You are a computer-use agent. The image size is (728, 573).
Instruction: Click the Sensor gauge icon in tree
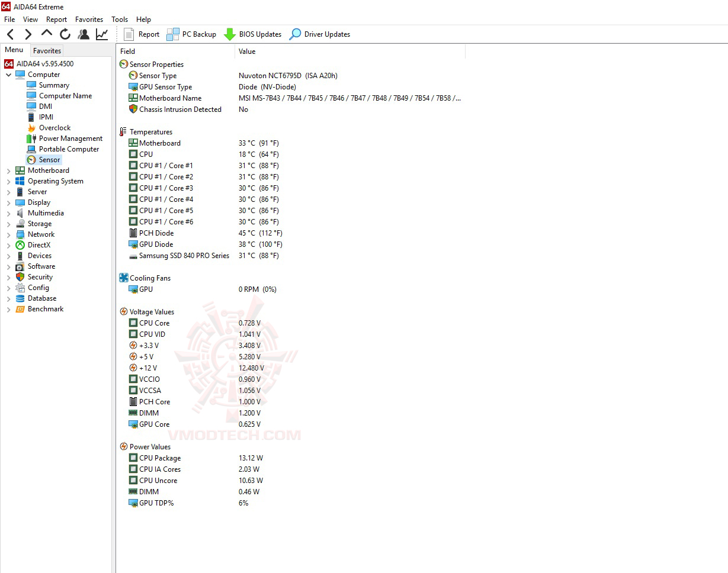click(31, 160)
